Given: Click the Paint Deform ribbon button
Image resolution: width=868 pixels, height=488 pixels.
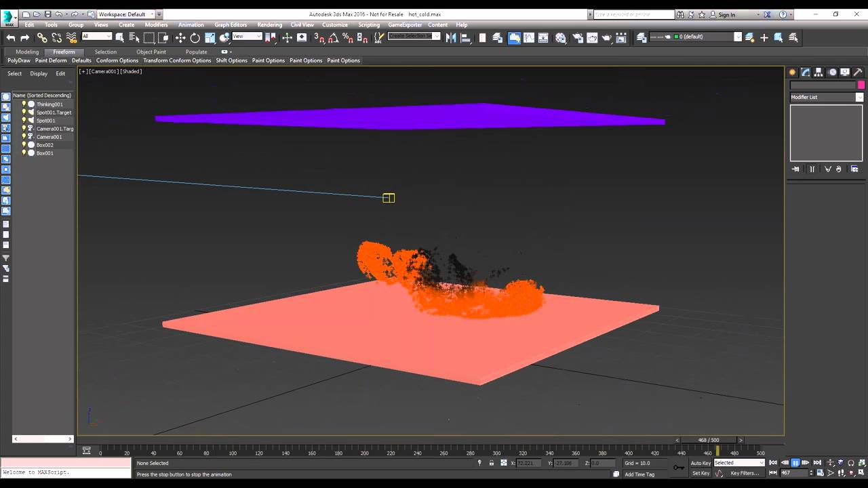Looking at the screenshot, I should pos(51,60).
